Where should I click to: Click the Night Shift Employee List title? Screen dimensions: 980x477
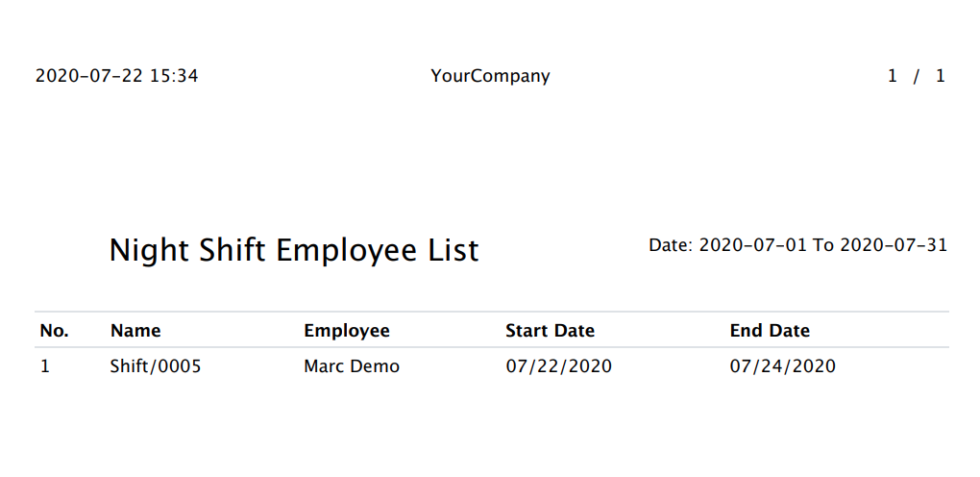point(294,251)
